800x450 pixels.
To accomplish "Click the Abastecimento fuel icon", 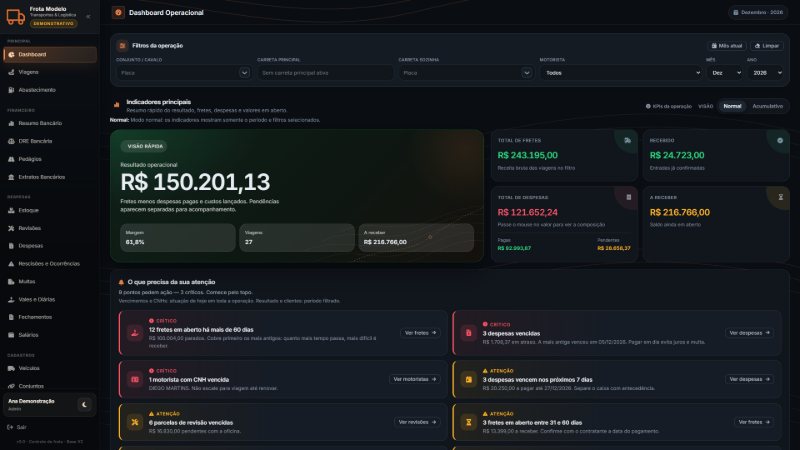I will point(11,90).
